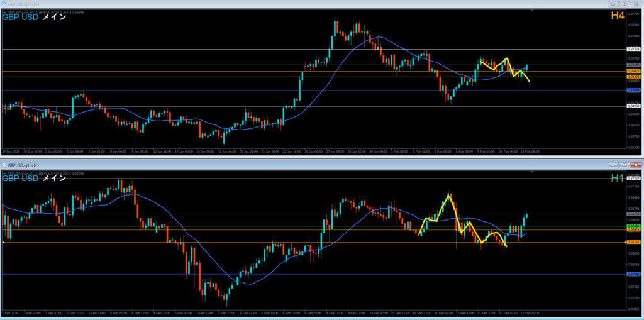Click the H1 window's chart icon in its title bar

[4, 165]
